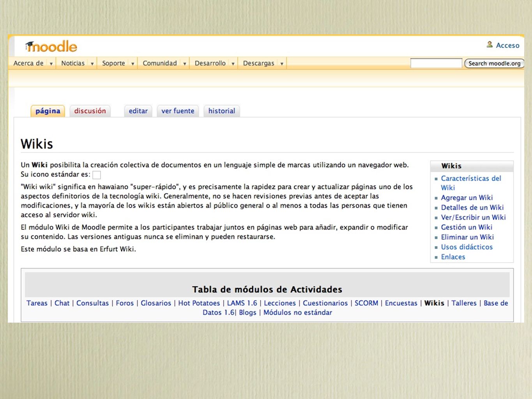Go to the Glosarios module link
The image size is (532, 399).
[x=156, y=303]
